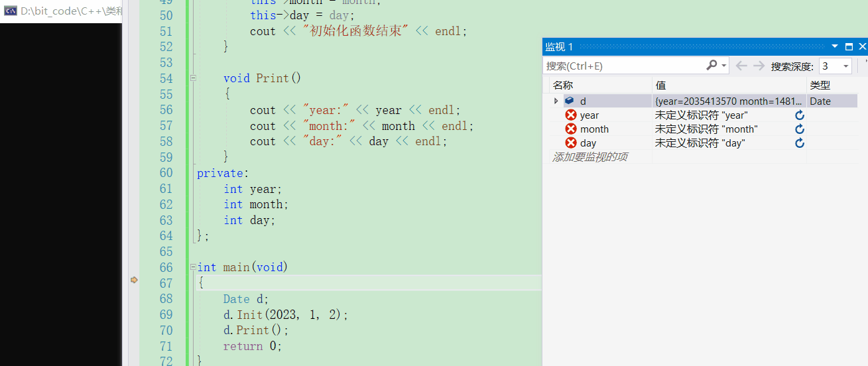This screenshot has width=868, height=366.
Task: Maximize the watch 1 panel
Action: (849, 46)
